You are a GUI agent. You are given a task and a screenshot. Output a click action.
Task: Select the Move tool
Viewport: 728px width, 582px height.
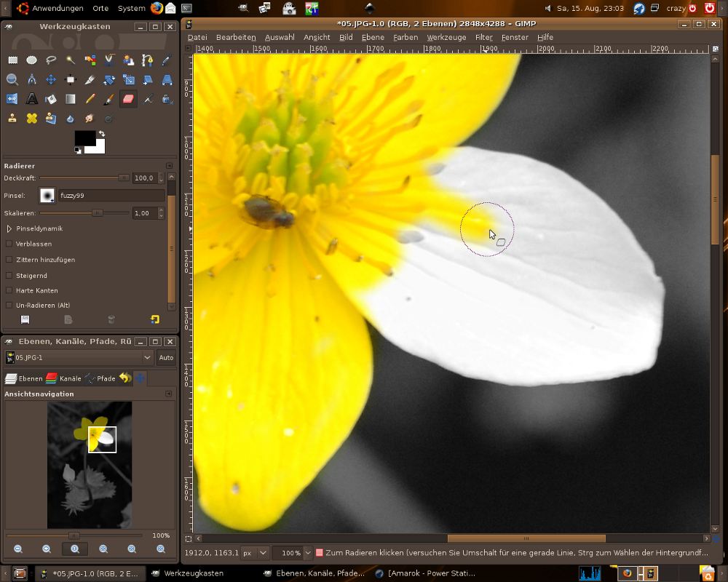[x=51, y=79]
